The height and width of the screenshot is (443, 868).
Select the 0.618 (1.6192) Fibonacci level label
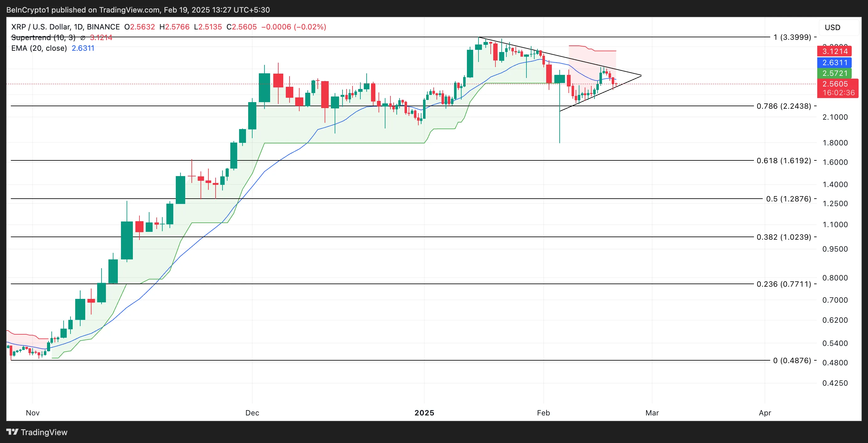(784, 161)
